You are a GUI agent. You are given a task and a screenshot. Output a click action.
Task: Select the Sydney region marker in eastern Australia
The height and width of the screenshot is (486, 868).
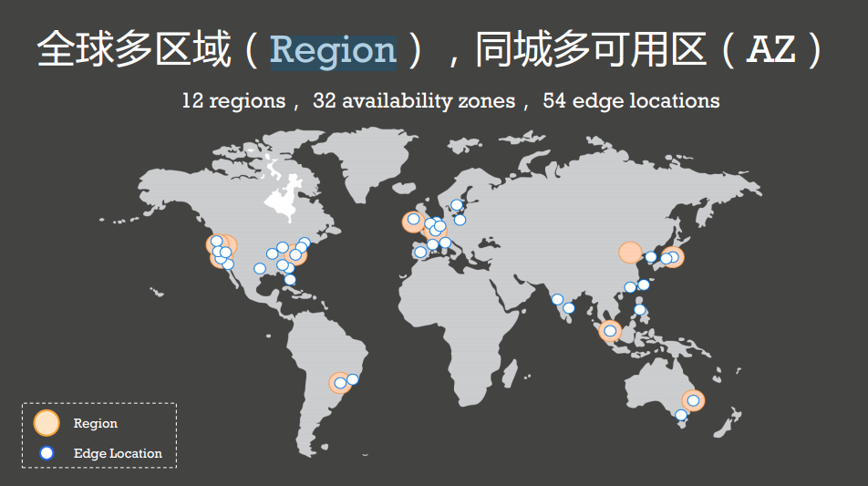point(693,400)
